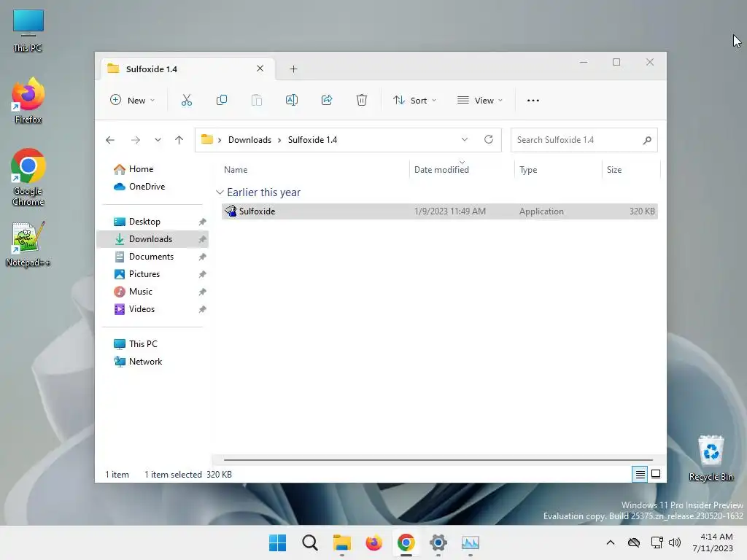
Task: Click the Cut scissors icon in toolbar
Action: point(186,100)
